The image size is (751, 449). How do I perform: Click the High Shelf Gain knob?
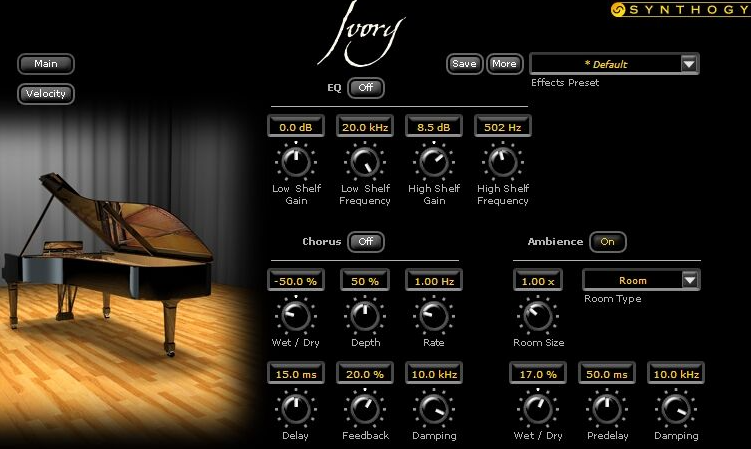coord(434,162)
